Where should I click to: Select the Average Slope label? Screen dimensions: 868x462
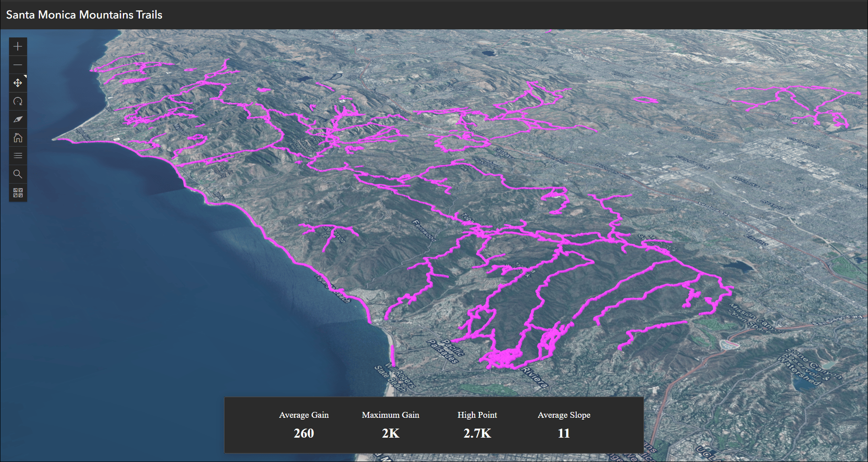click(564, 415)
